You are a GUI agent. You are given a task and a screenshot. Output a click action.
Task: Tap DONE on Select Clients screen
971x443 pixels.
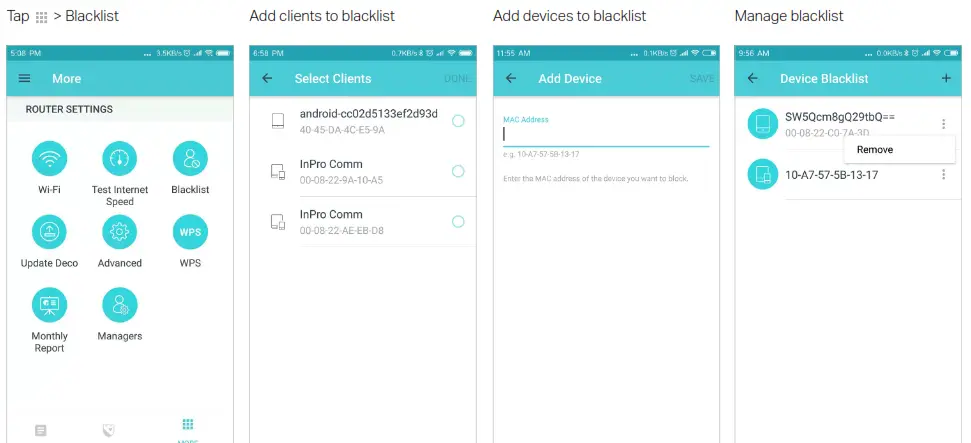point(458,79)
